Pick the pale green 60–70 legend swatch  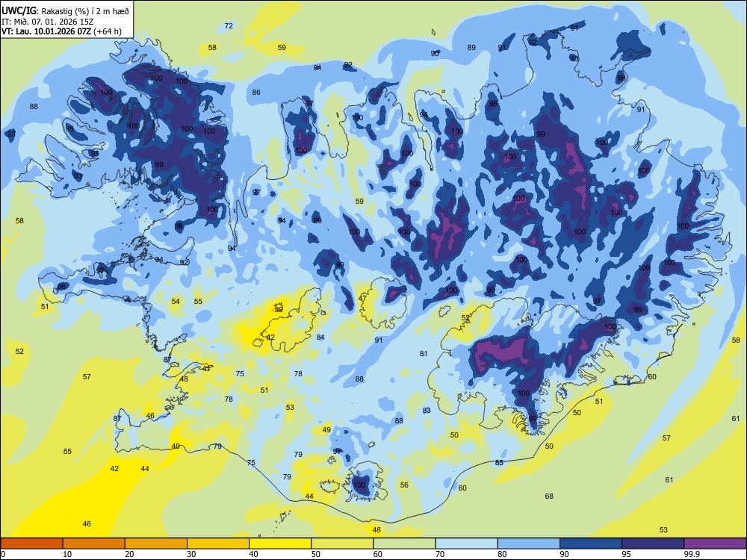[404, 544]
